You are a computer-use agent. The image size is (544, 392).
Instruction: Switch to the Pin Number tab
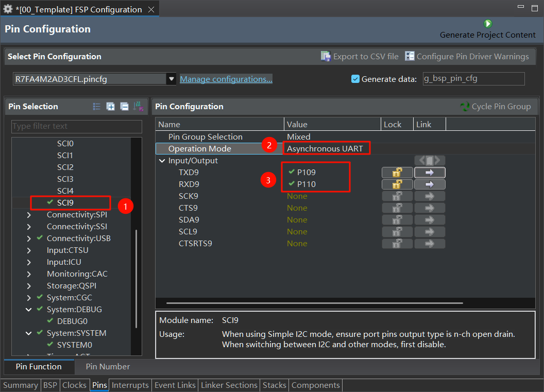108,367
